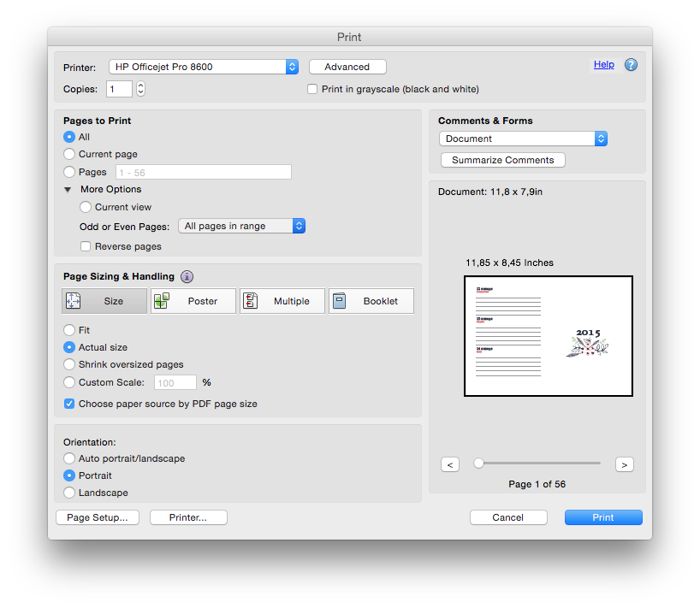
Task: Select the Portrait orientation radio button
Action: click(69, 475)
